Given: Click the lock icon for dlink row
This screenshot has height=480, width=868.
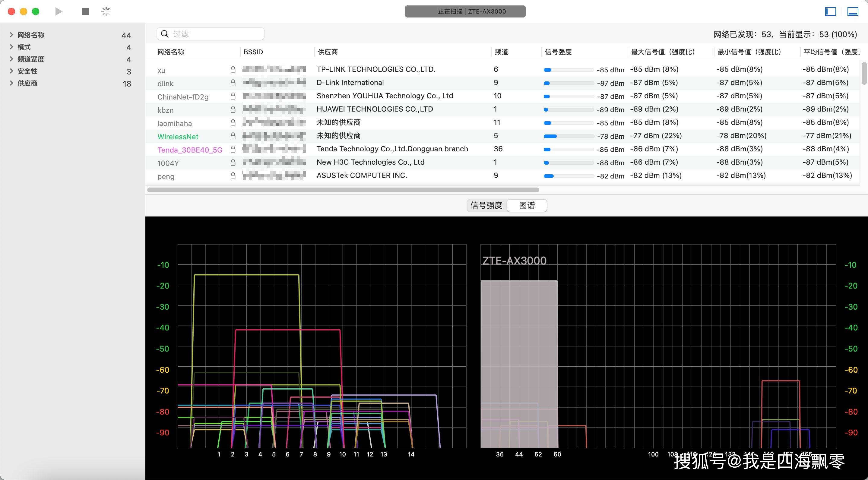Looking at the screenshot, I should coord(233,83).
